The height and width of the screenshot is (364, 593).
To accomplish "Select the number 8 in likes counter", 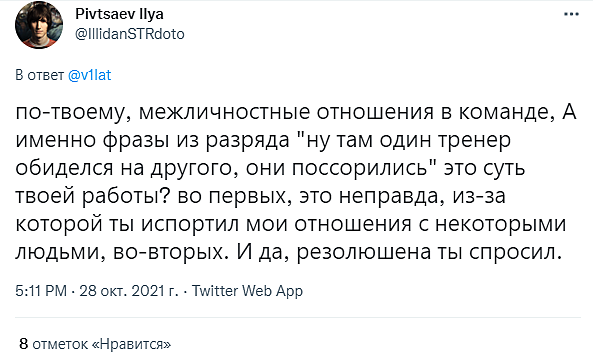I will point(23,344).
